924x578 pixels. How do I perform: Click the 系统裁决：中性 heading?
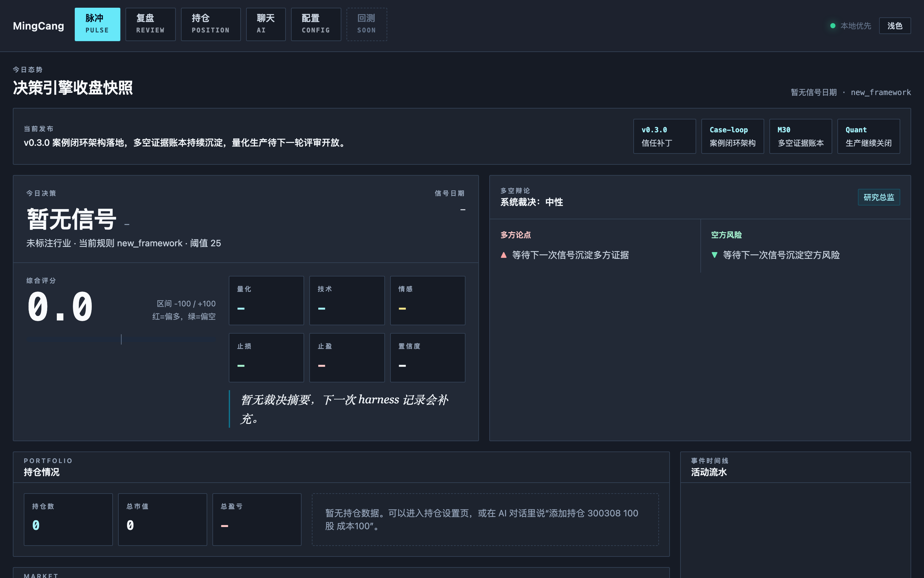(x=532, y=202)
